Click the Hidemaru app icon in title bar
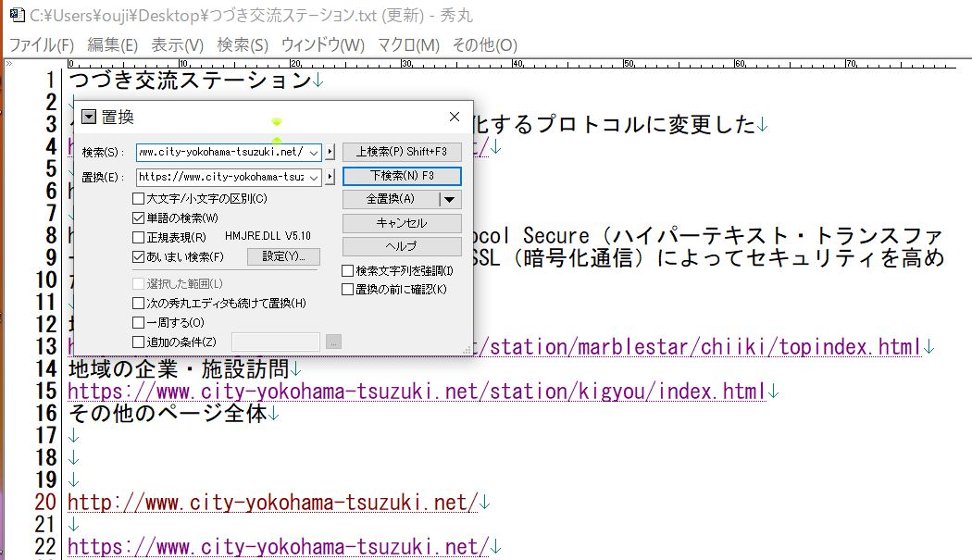This screenshot has width=972, height=560. point(18,15)
